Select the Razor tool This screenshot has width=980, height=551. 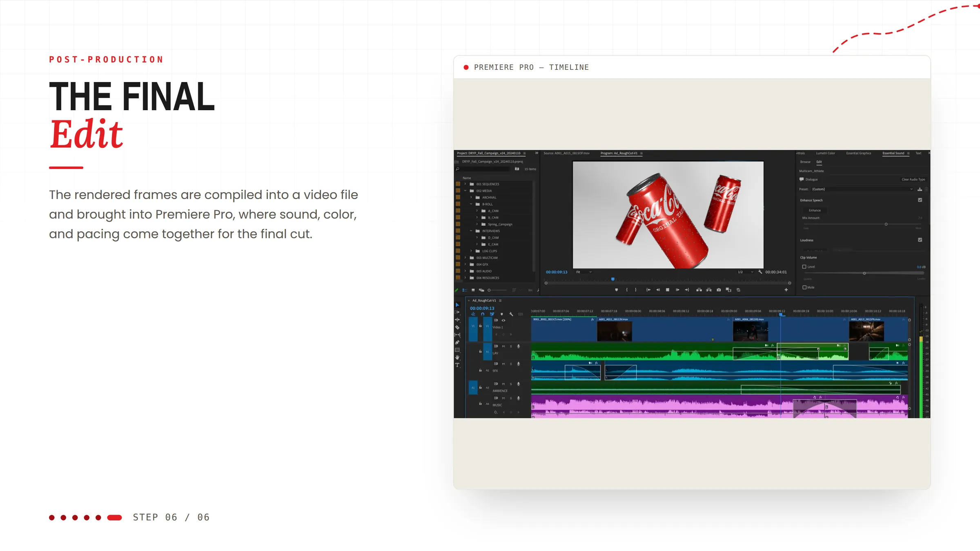click(x=457, y=327)
